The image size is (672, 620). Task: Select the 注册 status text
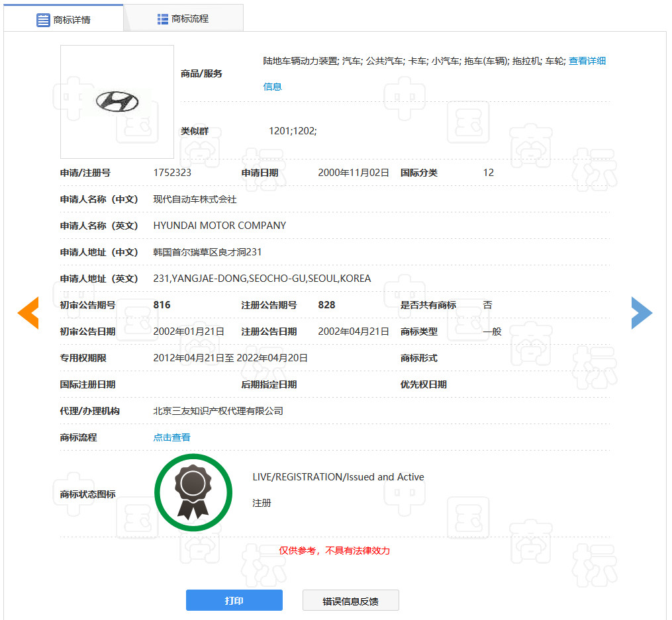point(262,503)
